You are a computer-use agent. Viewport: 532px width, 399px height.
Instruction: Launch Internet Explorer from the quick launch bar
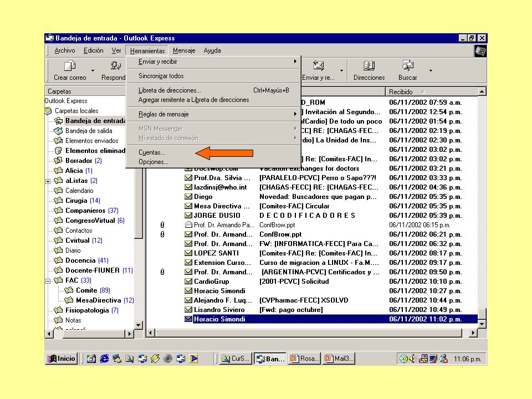(x=104, y=359)
